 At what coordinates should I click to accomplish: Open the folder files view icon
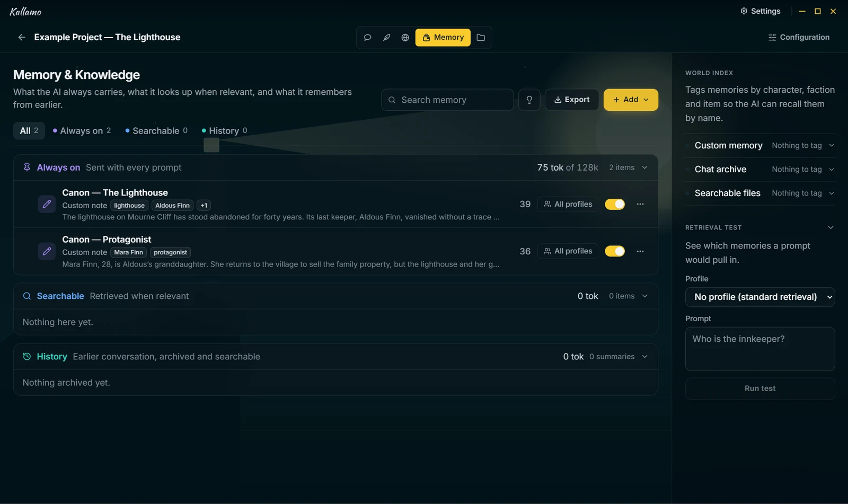coord(481,38)
